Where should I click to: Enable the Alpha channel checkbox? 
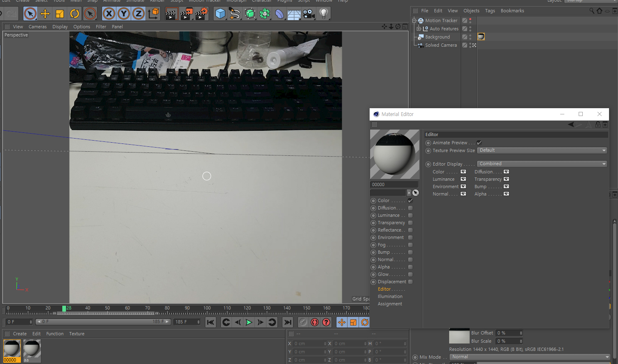(410, 267)
